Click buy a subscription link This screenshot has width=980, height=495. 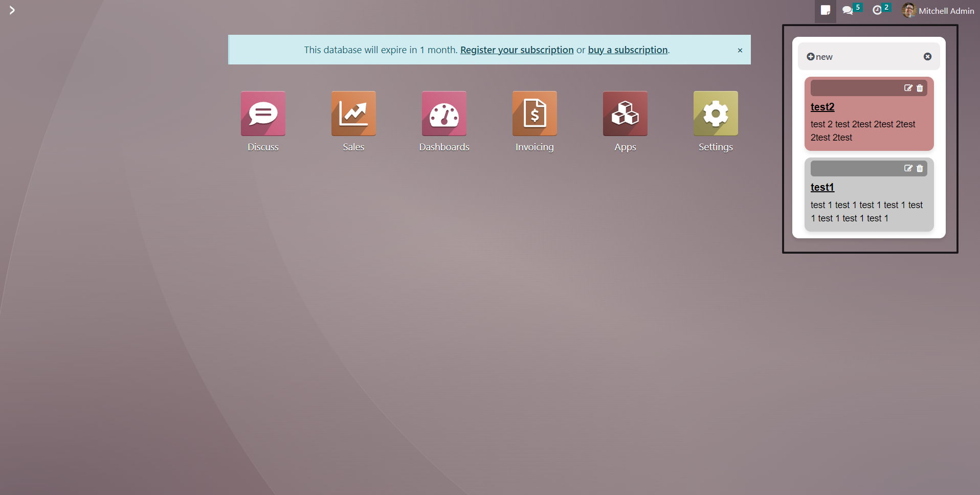point(628,50)
